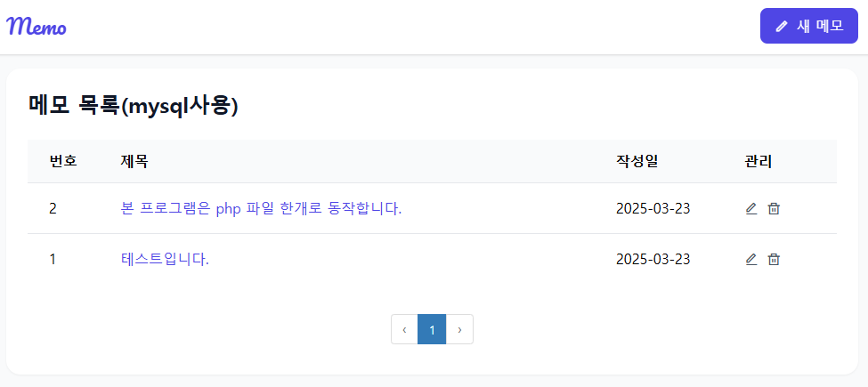Click the number 2 cell in 번호 column
Screen dimensions: 868x387
tap(53, 208)
